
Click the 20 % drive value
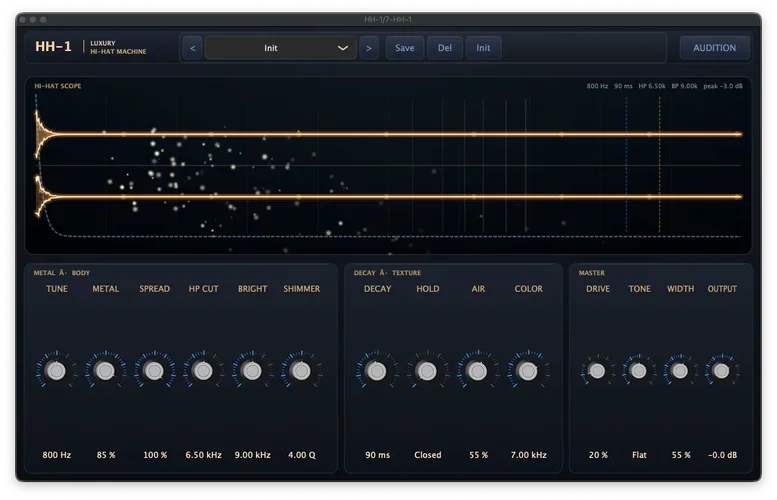pyautogui.click(x=598, y=455)
